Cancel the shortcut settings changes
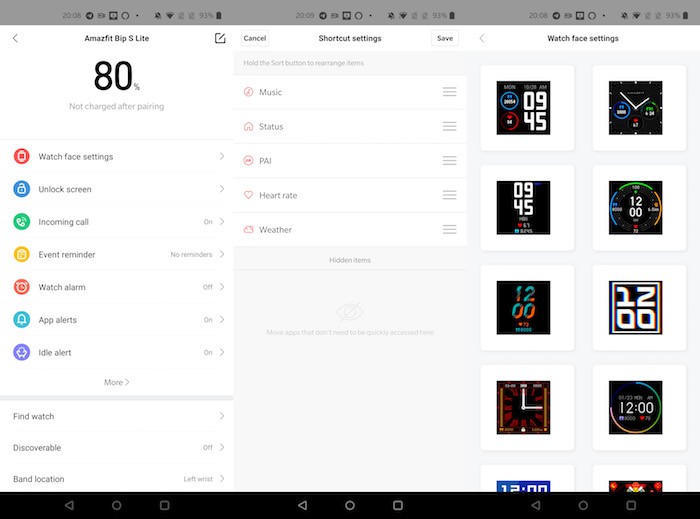This screenshot has height=519, width=700. [255, 38]
